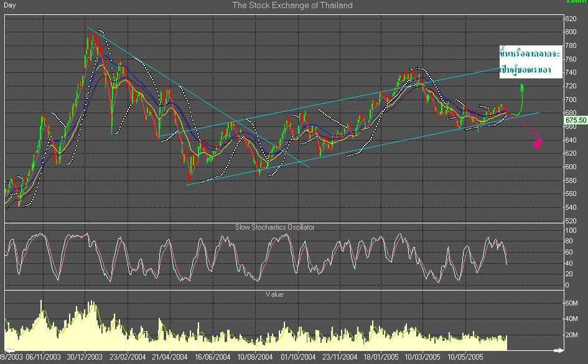Click the 01/10/2004 date label
Viewport: 588px width, 364px height.
[x=298, y=357]
